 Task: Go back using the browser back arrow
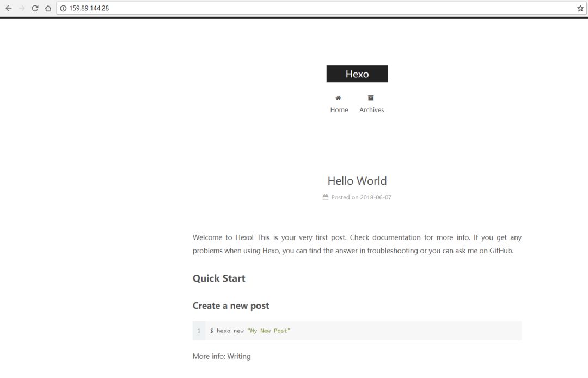point(9,8)
